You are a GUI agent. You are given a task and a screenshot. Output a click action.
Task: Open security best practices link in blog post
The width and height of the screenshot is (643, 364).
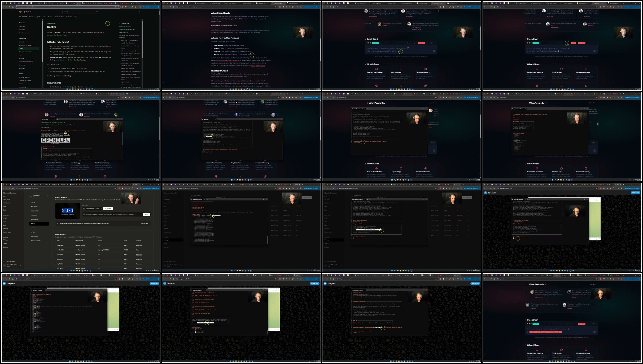coord(258,66)
